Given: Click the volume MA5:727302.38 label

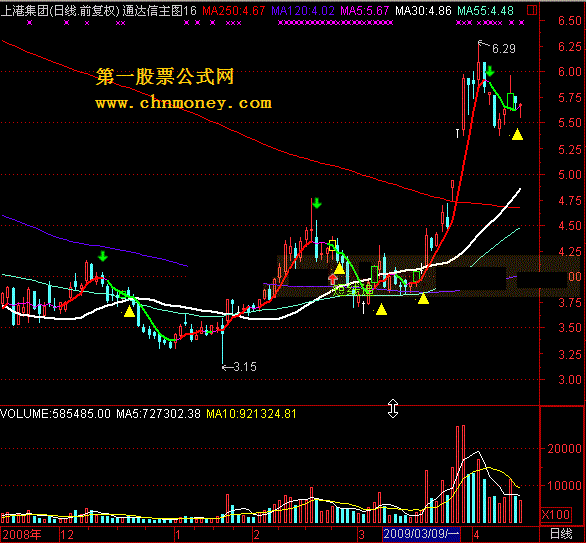Looking at the screenshot, I should pos(158,414).
